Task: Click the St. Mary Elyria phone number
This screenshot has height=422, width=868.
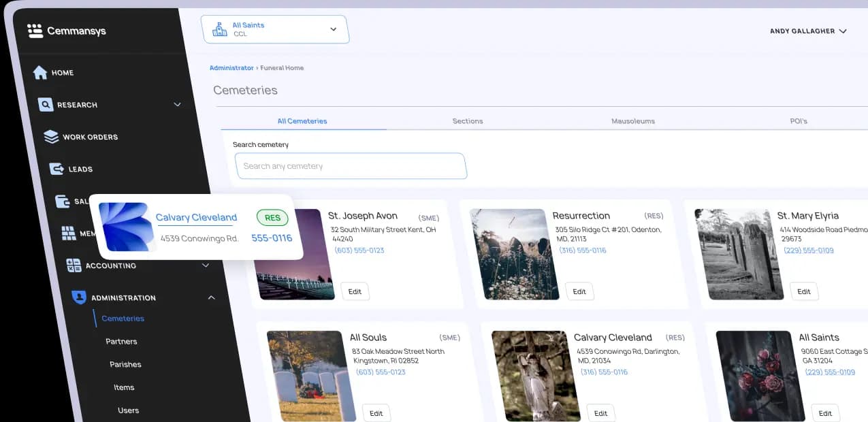Action: [x=809, y=250]
